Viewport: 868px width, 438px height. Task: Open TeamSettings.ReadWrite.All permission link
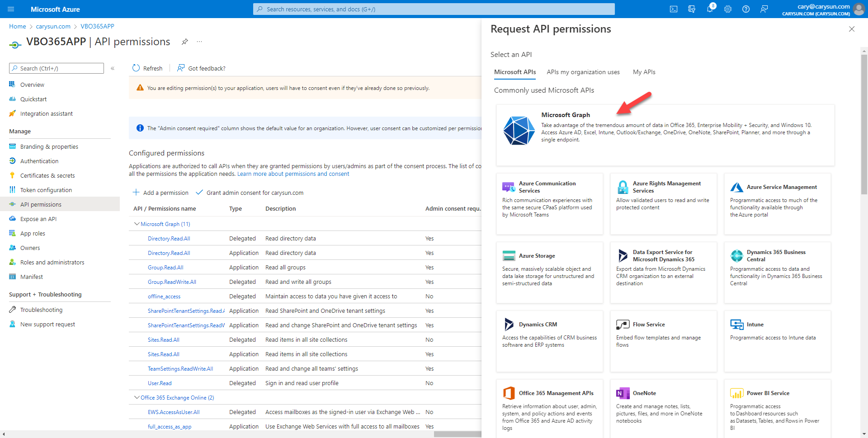pos(180,368)
